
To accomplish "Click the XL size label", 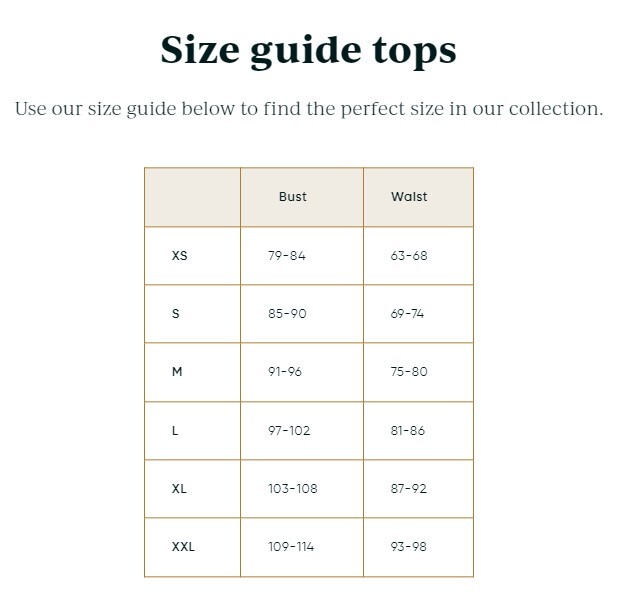I will [x=180, y=489].
